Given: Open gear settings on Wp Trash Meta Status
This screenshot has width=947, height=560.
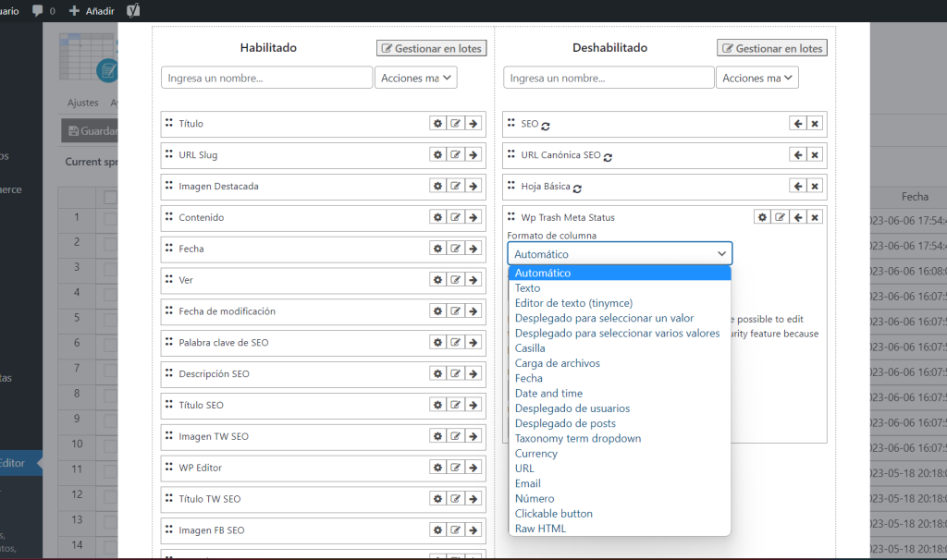Looking at the screenshot, I should click(762, 216).
